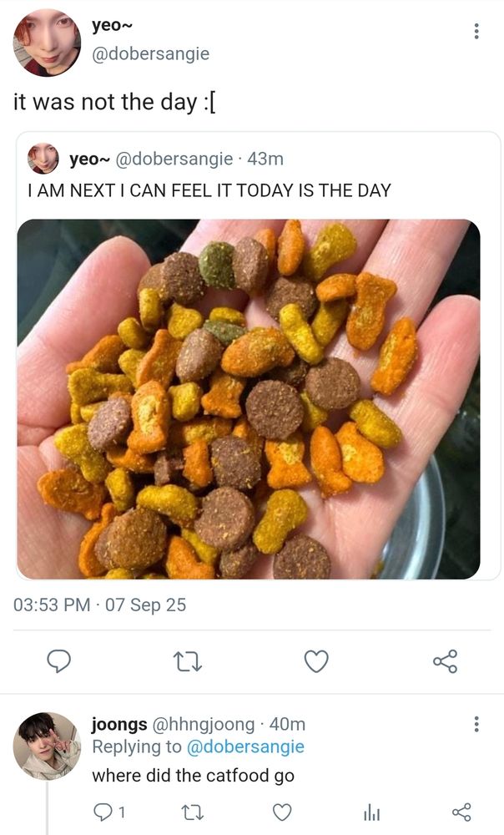Click the small avatar in quoted tweet
Screen dimensions: 504x835
pos(43,158)
